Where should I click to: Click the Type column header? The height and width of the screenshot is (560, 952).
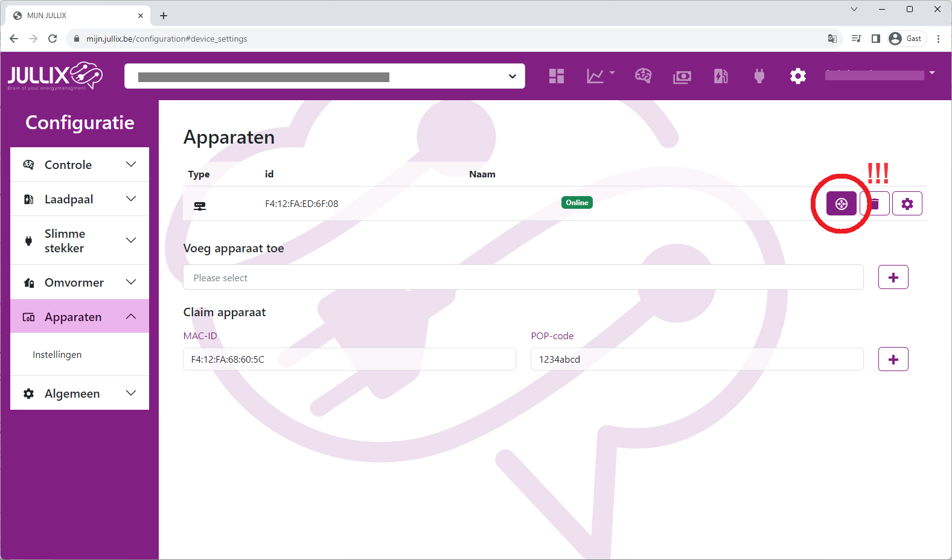click(x=199, y=174)
